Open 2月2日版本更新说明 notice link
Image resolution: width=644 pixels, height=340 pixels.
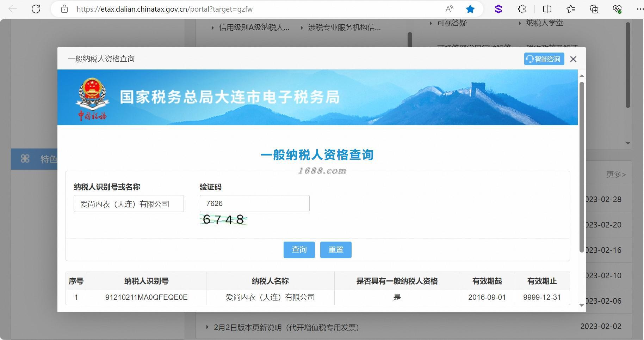[286, 327]
